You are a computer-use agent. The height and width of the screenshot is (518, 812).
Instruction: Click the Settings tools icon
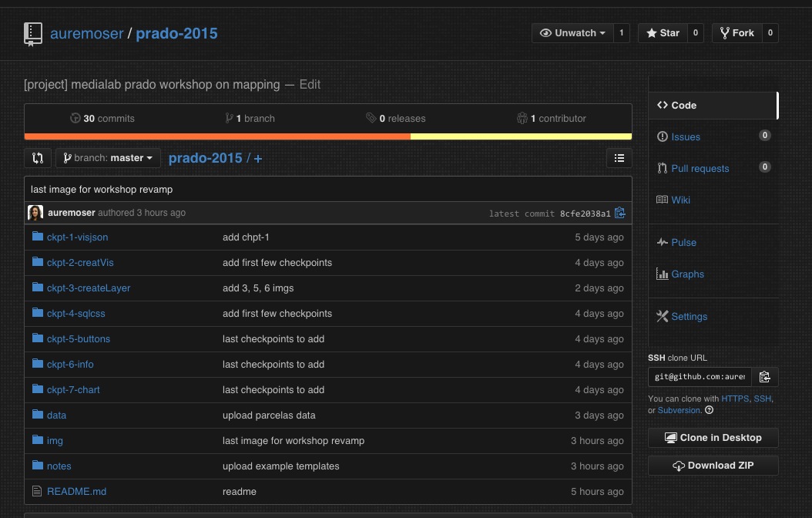click(663, 316)
